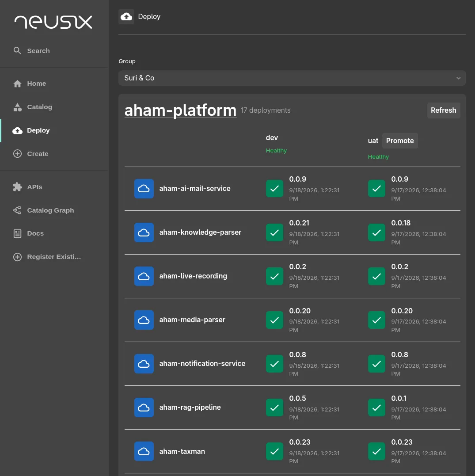
Task: Click the Search field in the sidebar
Action: [x=54, y=51]
